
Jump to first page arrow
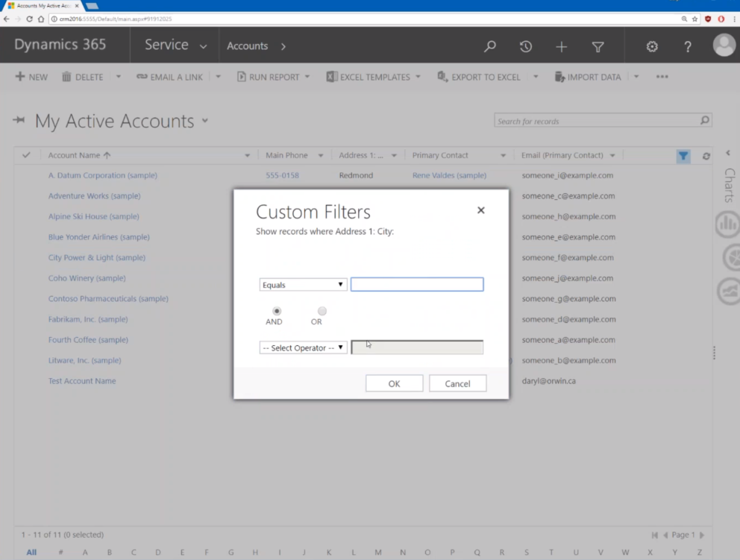tap(654, 535)
